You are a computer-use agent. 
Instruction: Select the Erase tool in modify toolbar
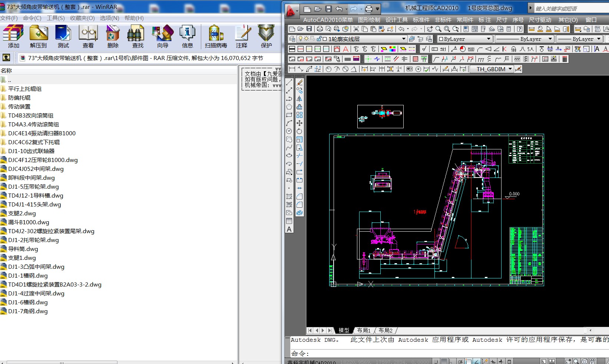point(299,82)
